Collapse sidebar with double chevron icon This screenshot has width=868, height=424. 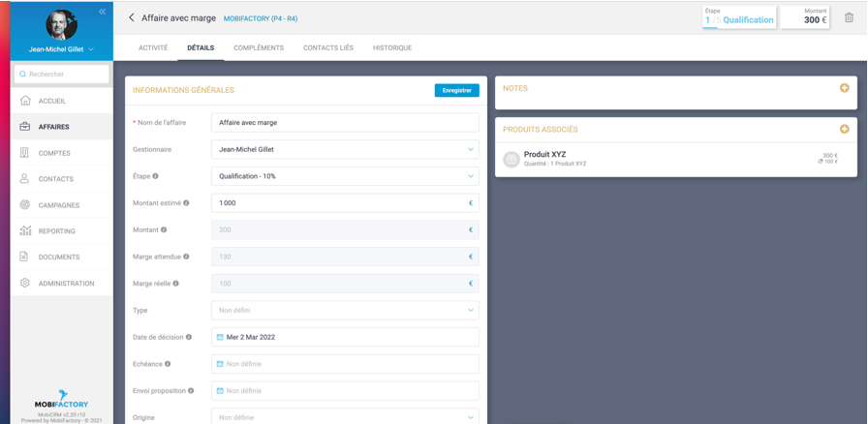tap(102, 12)
